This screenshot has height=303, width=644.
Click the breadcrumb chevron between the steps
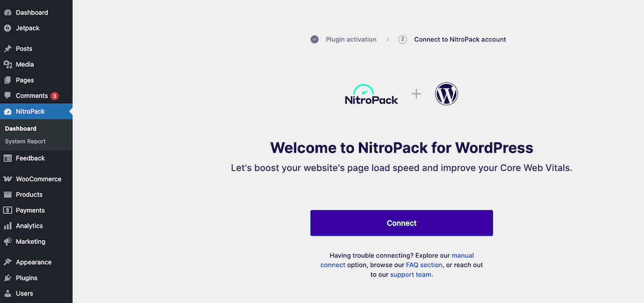387,40
